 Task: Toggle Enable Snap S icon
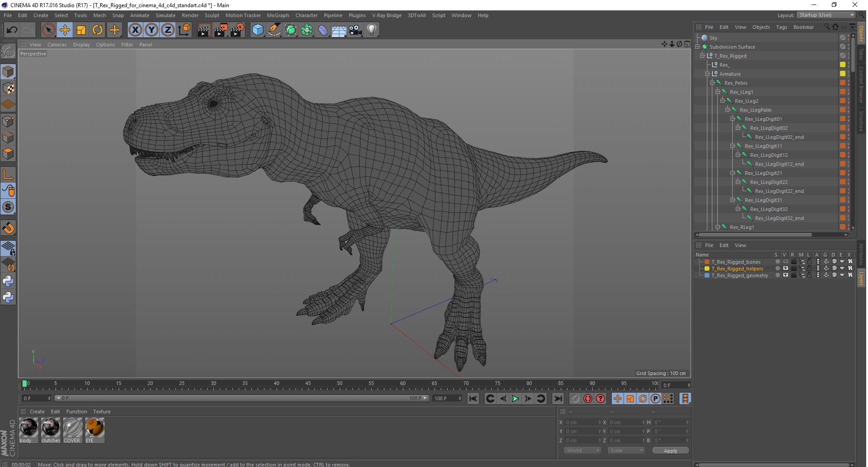[x=8, y=207]
